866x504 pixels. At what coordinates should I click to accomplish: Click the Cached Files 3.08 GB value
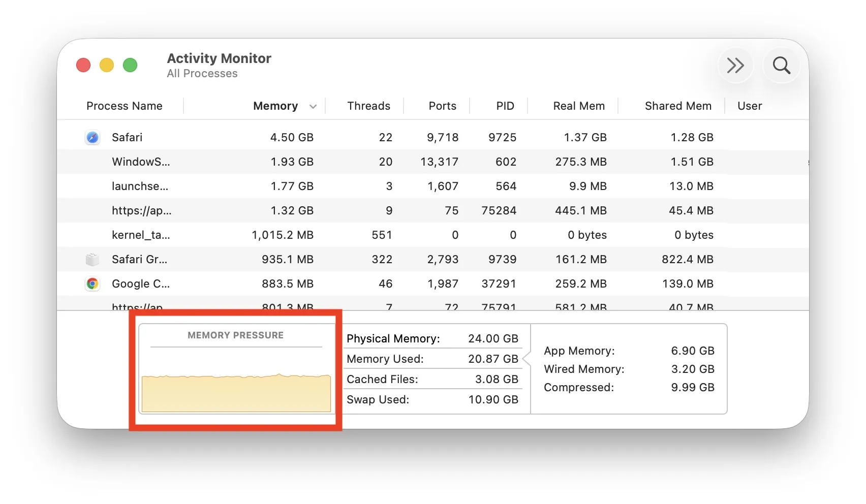click(497, 379)
